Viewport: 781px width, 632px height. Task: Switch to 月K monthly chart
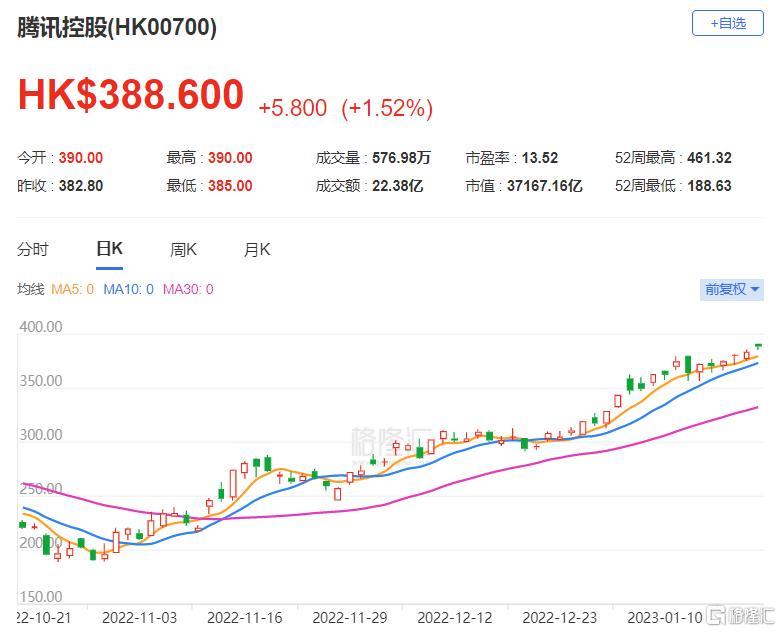tap(257, 249)
